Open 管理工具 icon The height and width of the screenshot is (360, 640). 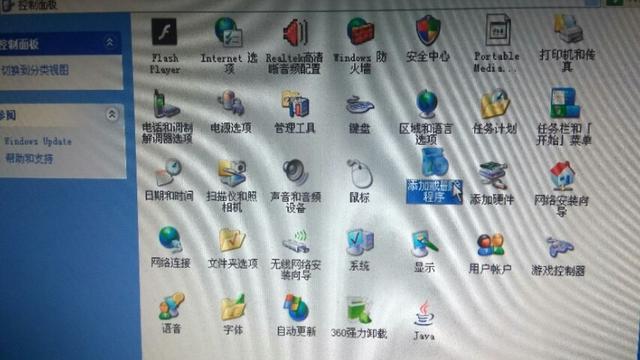point(295,104)
